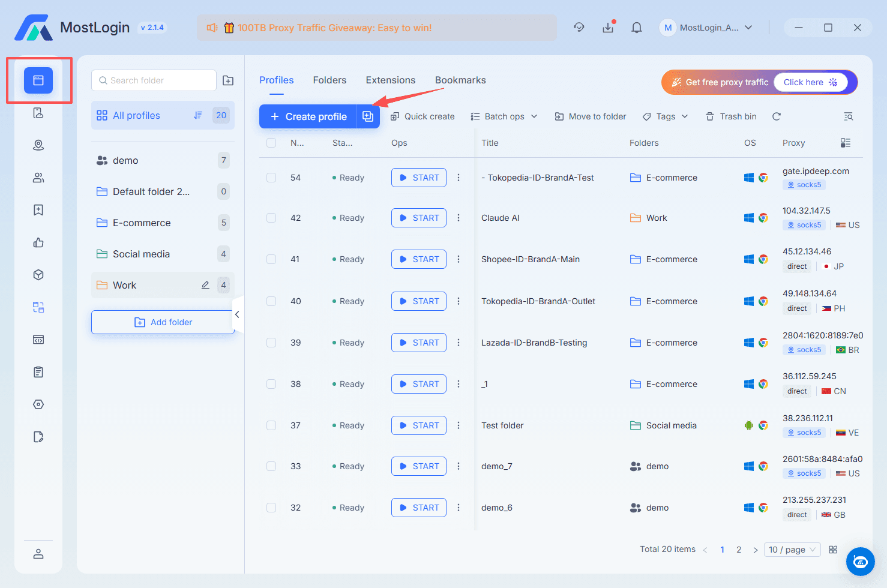
Task: Check the box for profile 54
Action: point(271,178)
